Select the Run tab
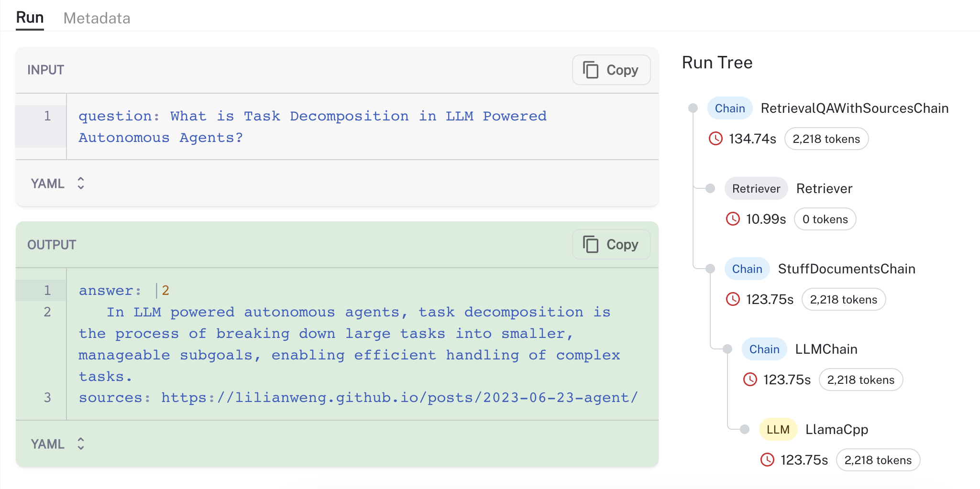The image size is (980, 489). pos(30,18)
